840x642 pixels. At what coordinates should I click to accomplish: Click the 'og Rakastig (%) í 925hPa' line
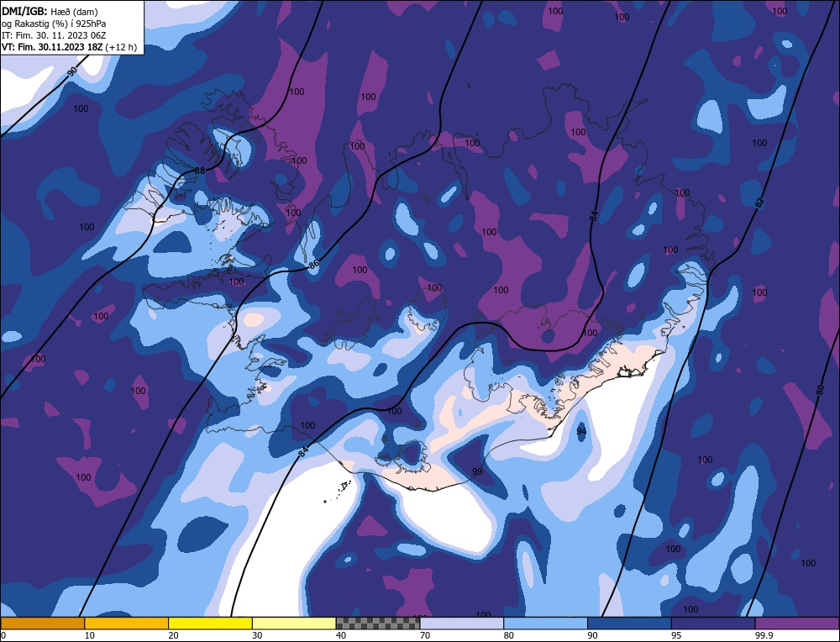click(54, 24)
